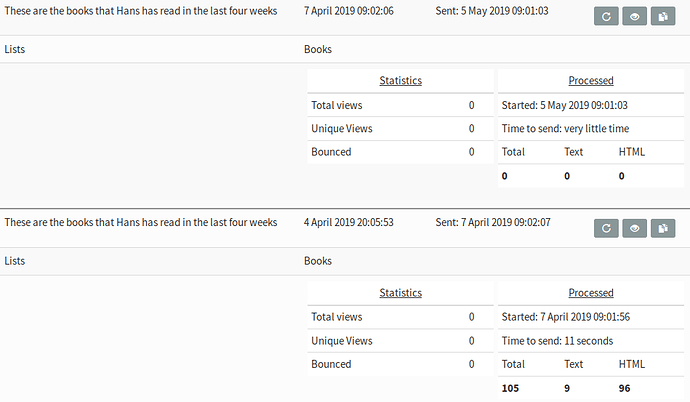Click the 'Time to send: 11 seconds' entry
The image size is (690, 402).
557,341
